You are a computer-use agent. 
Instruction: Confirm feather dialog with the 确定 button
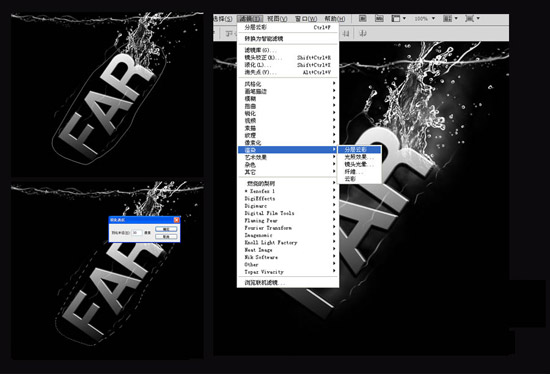point(166,229)
